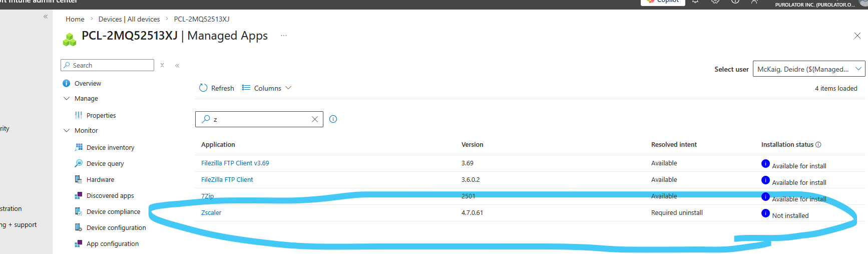Viewport: 868px width, 254px height.
Task: Open the Device query page
Action: click(x=105, y=164)
